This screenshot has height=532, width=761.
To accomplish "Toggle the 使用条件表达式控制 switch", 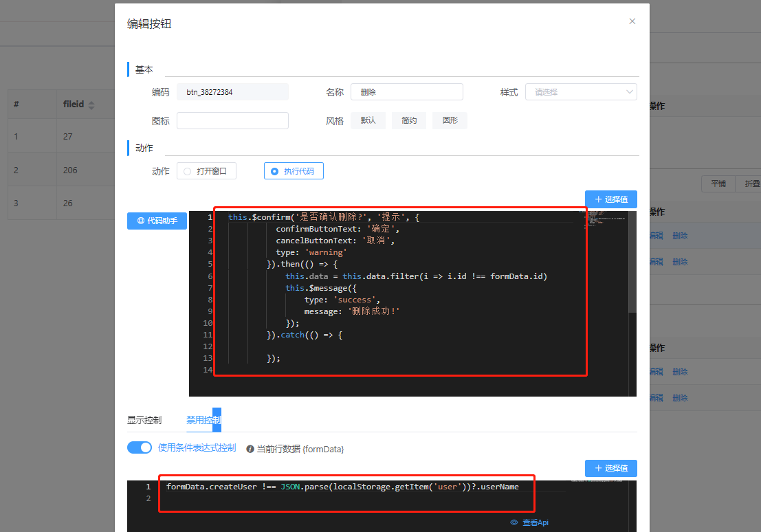I will coord(140,447).
